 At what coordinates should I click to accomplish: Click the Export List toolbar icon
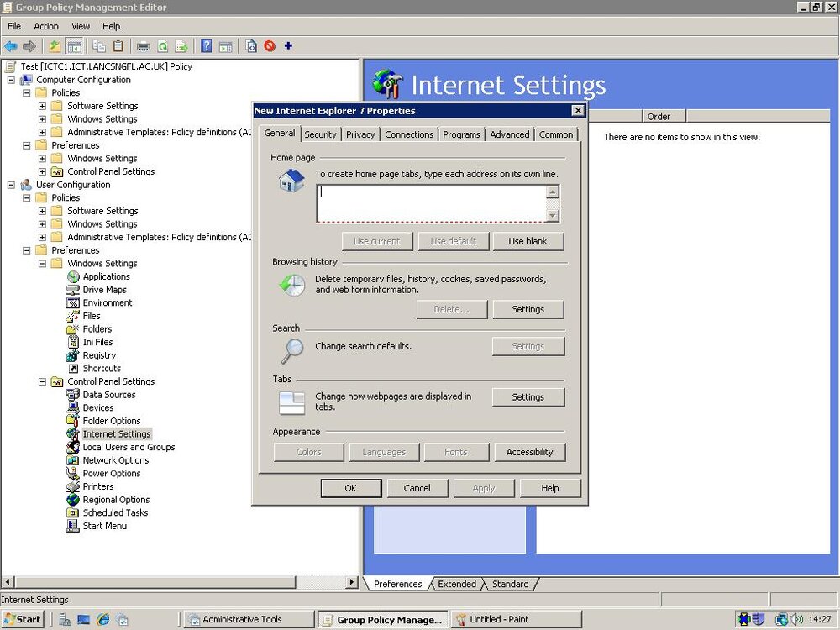click(181, 46)
